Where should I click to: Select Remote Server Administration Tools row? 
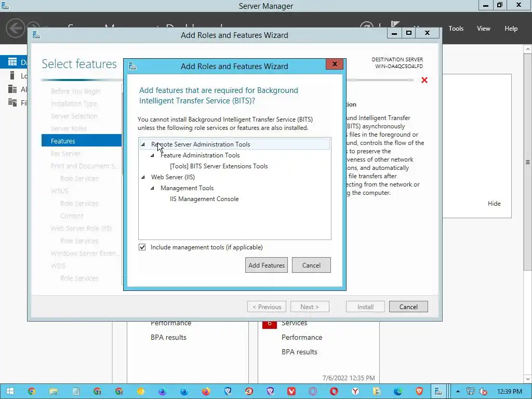tap(234, 144)
